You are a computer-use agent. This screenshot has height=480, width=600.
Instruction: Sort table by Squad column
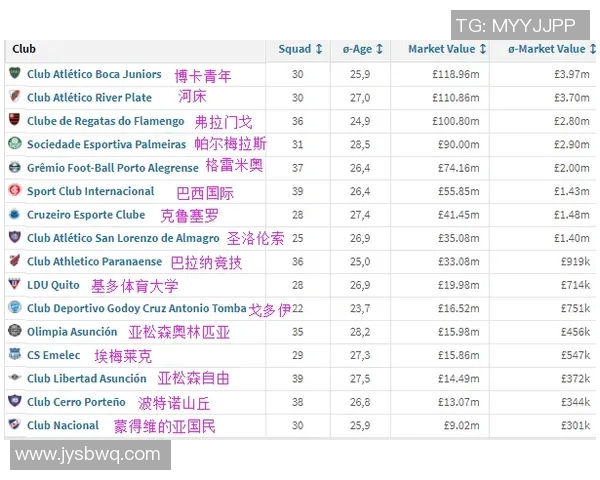click(300, 49)
